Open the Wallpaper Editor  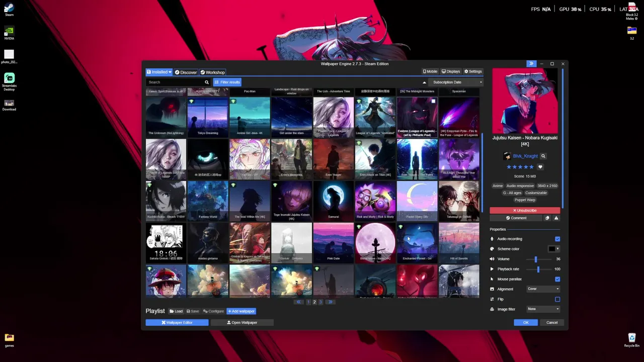177,322
